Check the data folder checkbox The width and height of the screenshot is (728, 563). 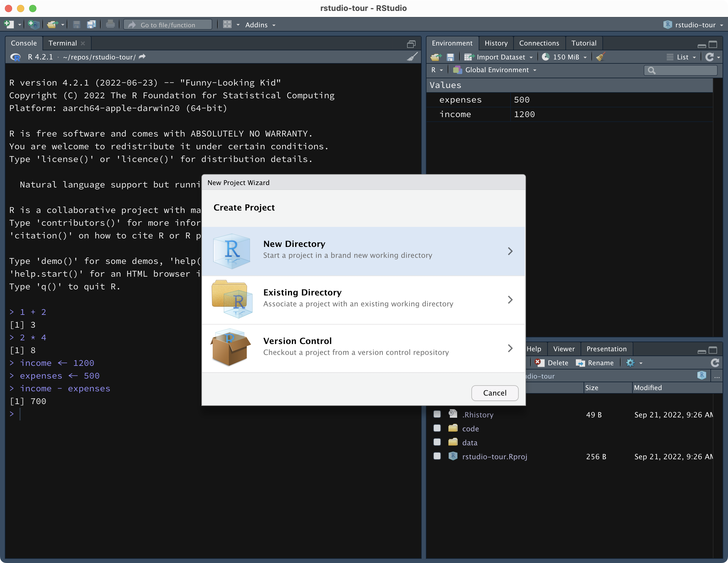pyautogui.click(x=437, y=442)
